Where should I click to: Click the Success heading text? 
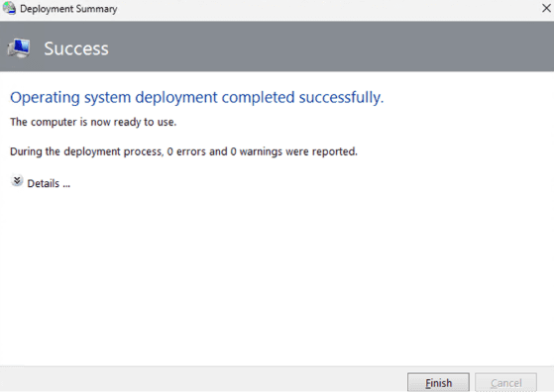pyautogui.click(x=76, y=49)
